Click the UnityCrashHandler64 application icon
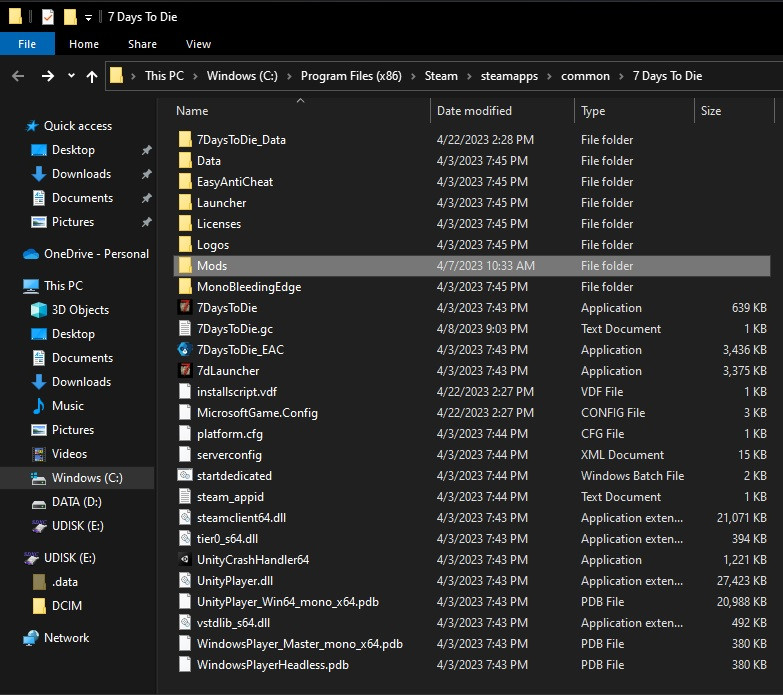783x695 pixels. pos(185,559)
